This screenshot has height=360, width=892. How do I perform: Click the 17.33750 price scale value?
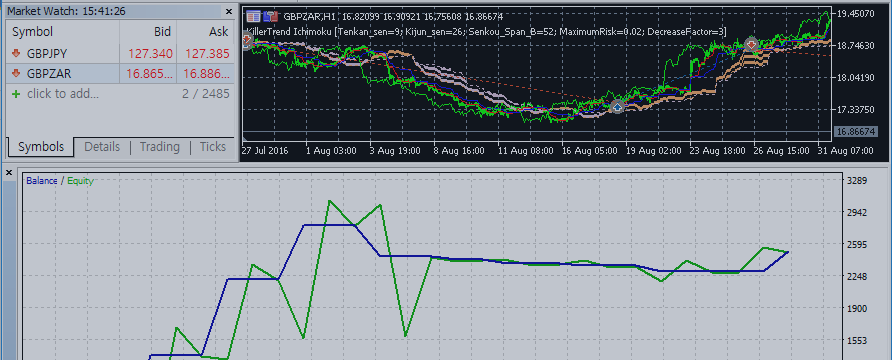click(x=856, y=109)
